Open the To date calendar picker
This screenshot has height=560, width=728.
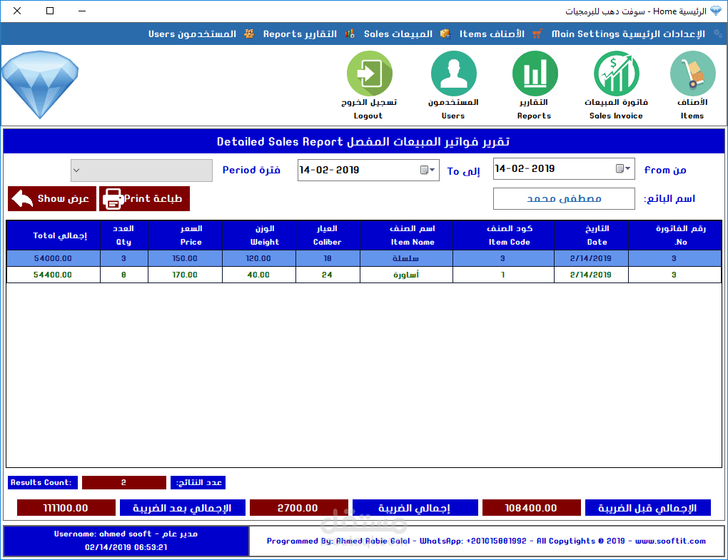coord(427,170)
